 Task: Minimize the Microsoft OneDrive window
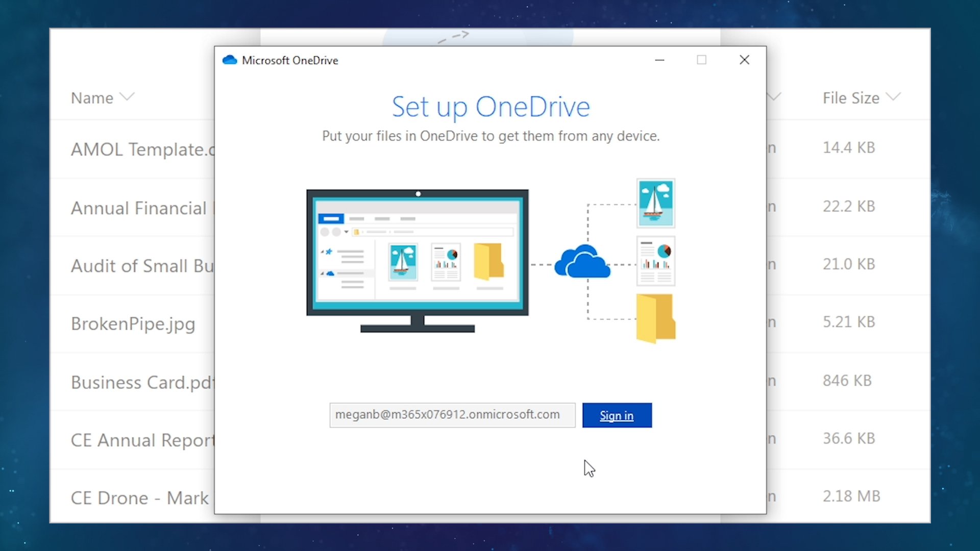[659, 60]
